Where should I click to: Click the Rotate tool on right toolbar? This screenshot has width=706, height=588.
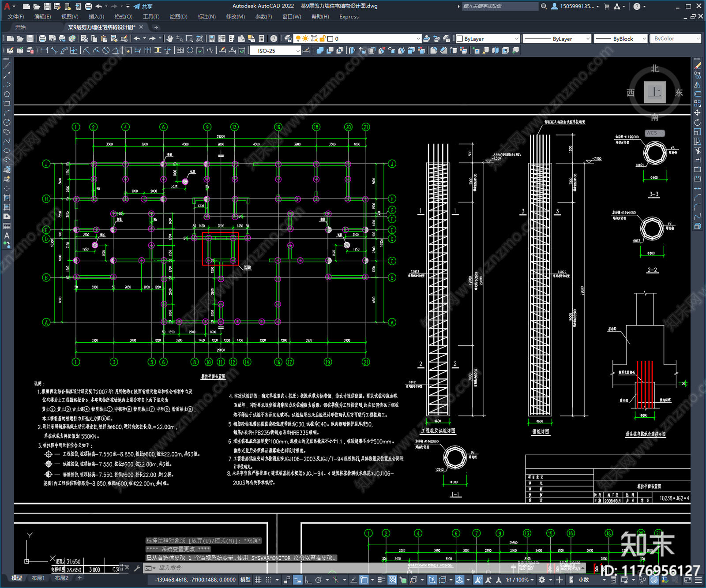point(697,122)
